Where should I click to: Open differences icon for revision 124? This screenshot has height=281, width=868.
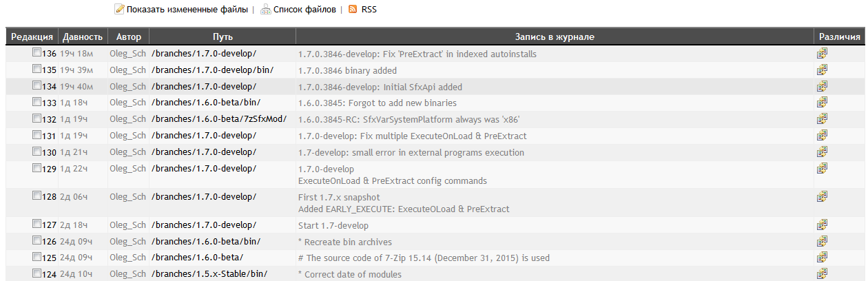822,274
